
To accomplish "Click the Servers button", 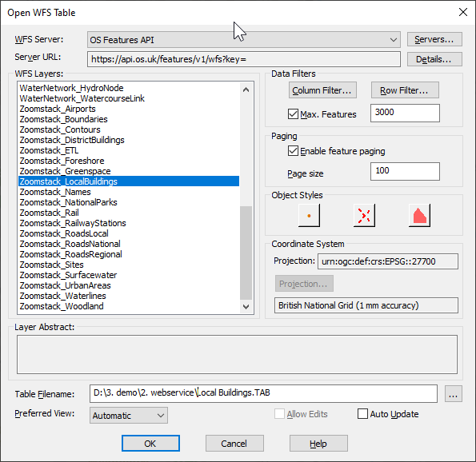I will point(434,39).
